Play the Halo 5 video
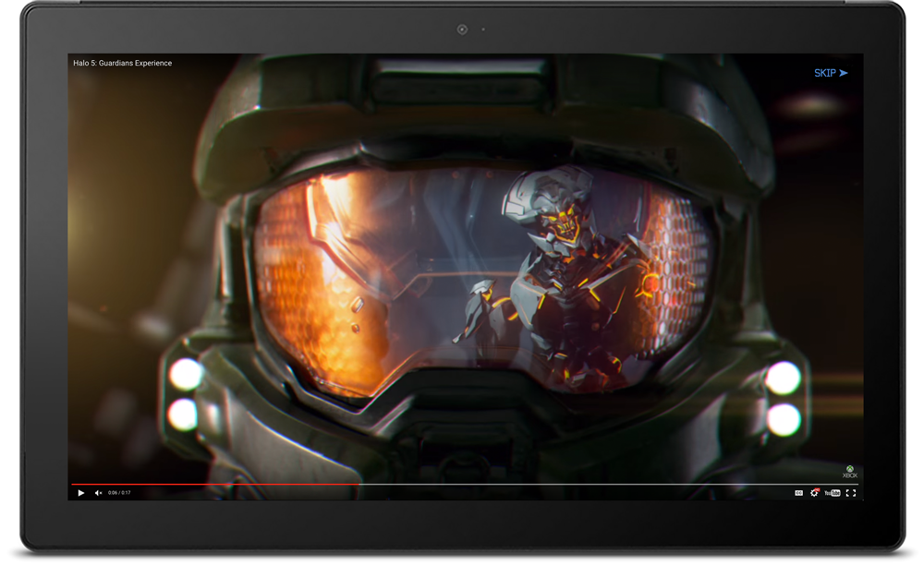 [81, 493]
